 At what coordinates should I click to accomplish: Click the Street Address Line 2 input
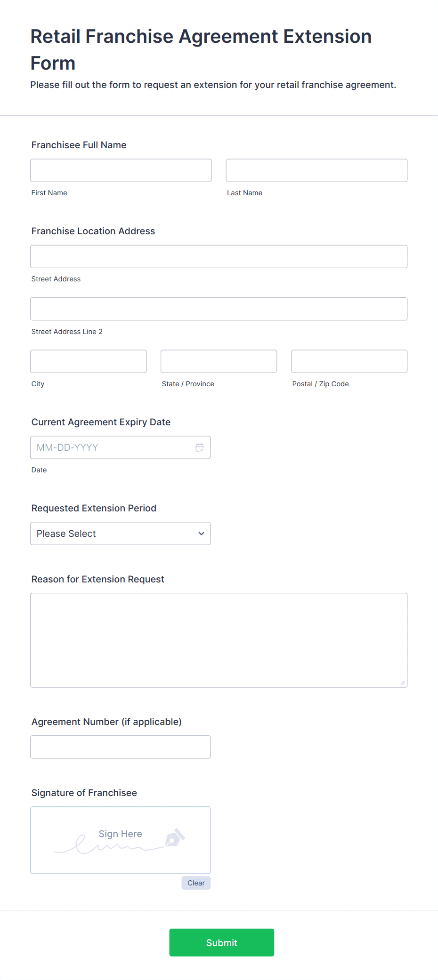[219, 309]
